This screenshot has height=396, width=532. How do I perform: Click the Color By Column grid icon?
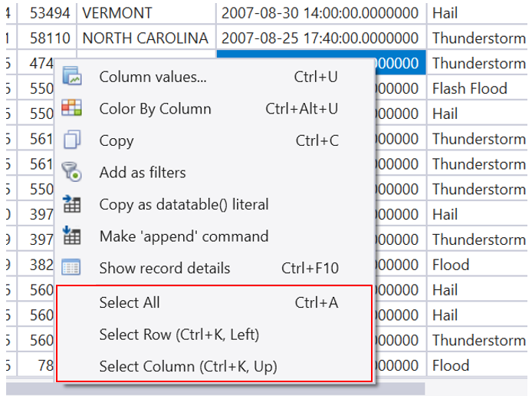click(x=72, y=108)
